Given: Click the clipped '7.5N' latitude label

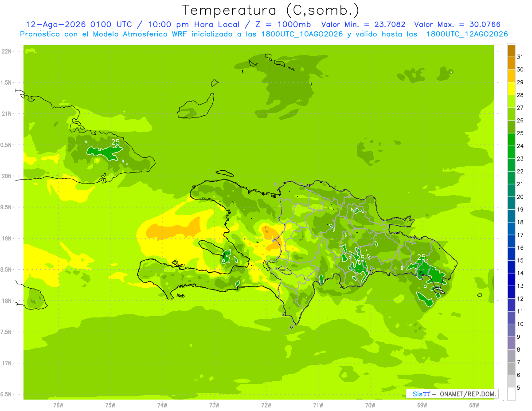Looking at the screenshot, I should point(7,332).
